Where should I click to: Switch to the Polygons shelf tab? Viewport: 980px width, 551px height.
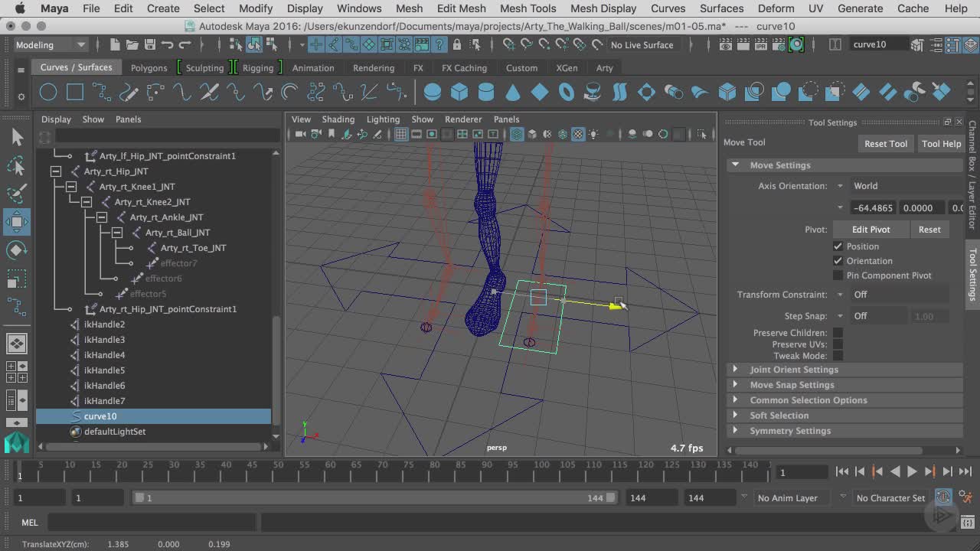point(149,68)
